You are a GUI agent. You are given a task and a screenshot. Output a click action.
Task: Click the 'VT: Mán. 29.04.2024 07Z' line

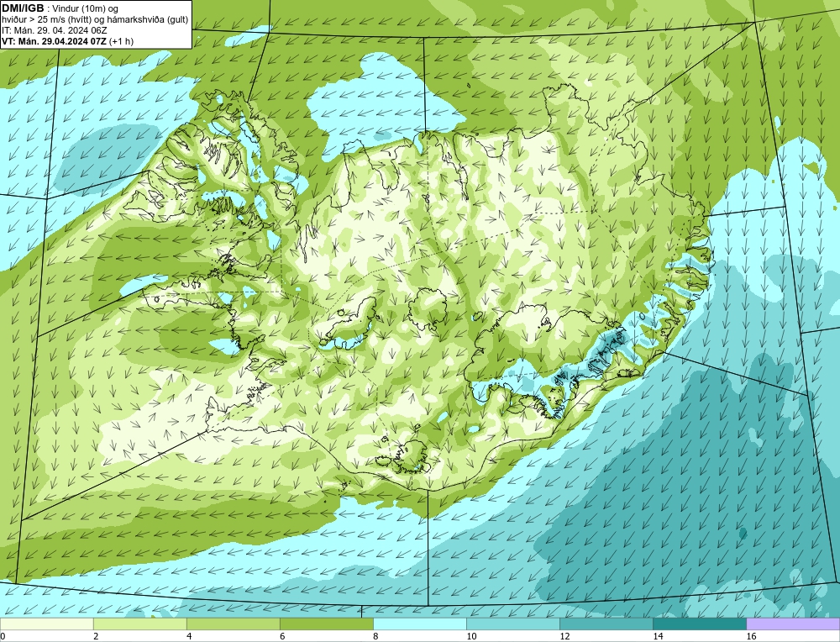(x=55, y=41)
